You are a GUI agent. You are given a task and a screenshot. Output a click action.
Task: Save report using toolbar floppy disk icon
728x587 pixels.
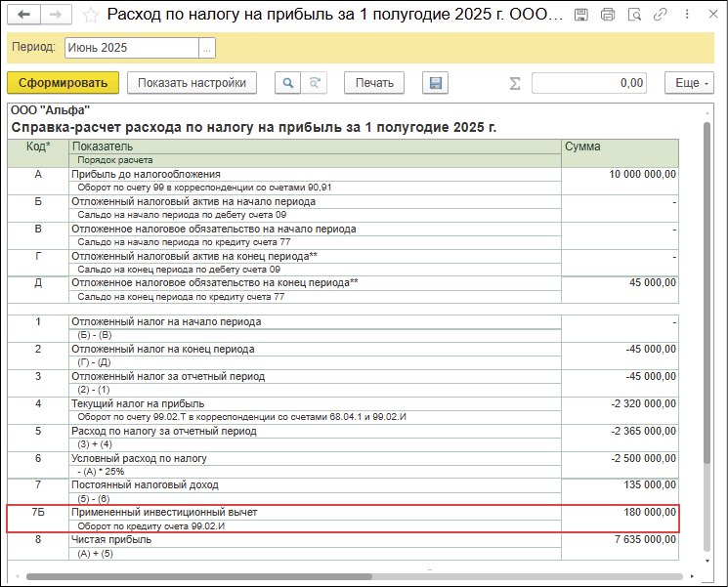click(x=436, y=83)
